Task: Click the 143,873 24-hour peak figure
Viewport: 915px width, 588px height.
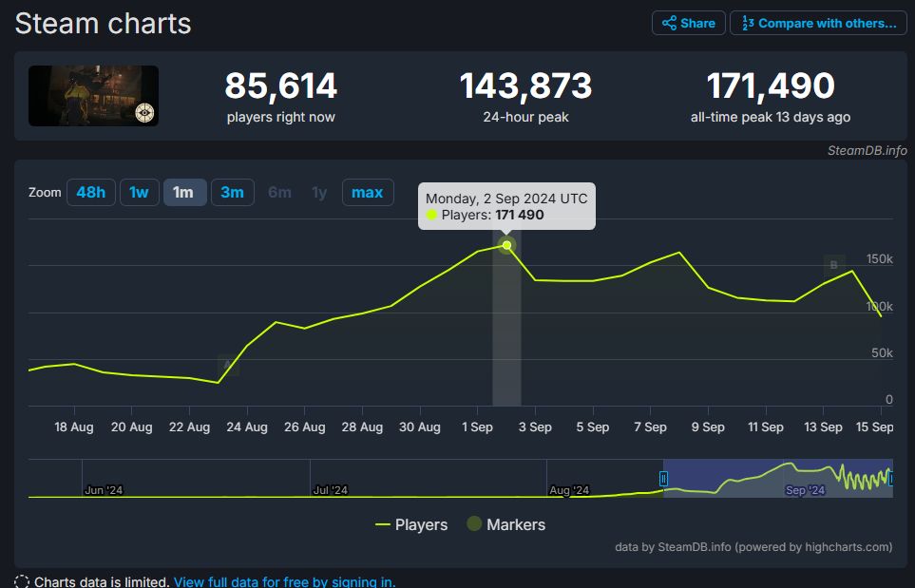Action: (525, 85)
